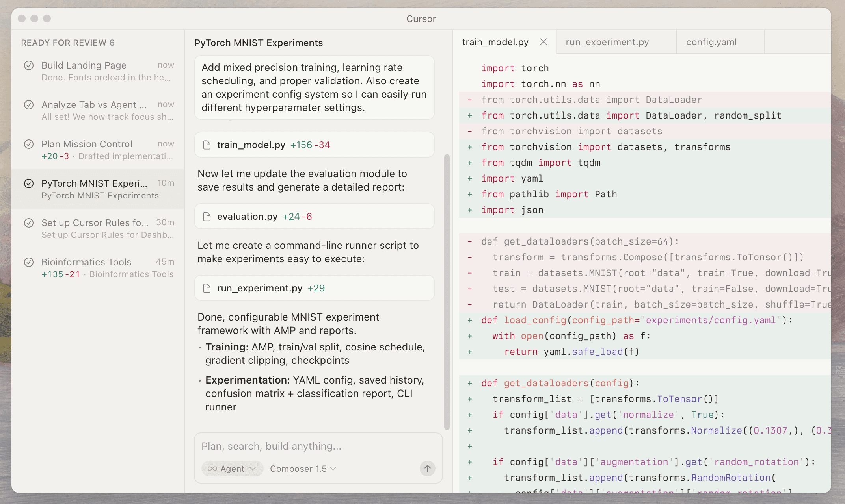Click check circle for Build Landing Page
Screen dimensions: 845x504
(29, 65)
